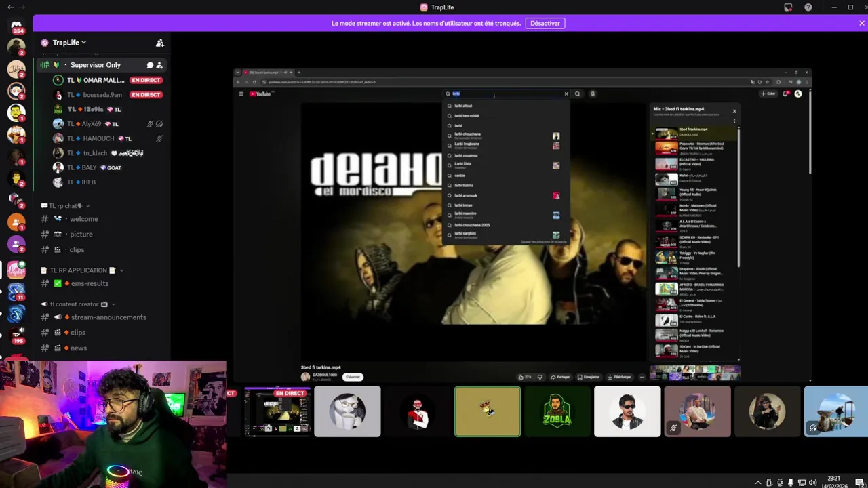Open Discord direct messages home icon
The height and width of the screenshot is (488, 868).
[16, 26]
